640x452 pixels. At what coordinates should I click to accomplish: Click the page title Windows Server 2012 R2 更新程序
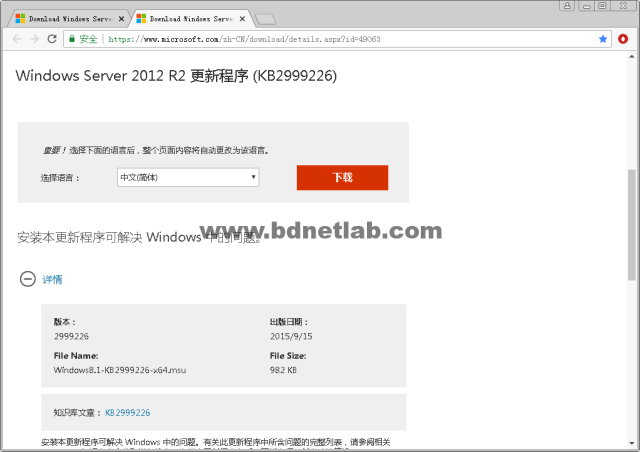(x=176, y=76)
